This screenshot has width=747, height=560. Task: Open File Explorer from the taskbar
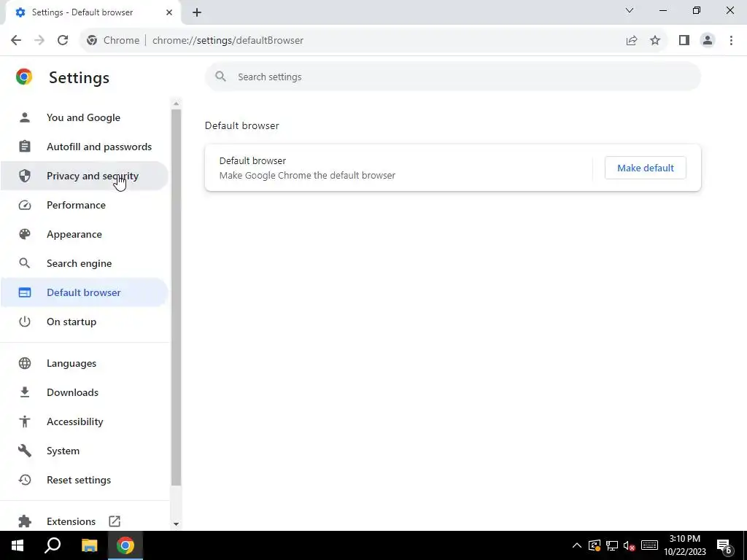(89, 545)
